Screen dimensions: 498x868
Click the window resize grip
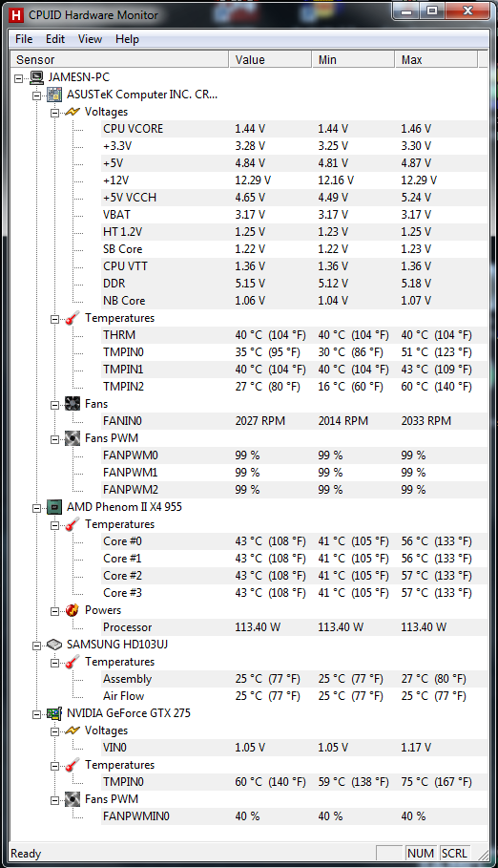tap(483, 854)
